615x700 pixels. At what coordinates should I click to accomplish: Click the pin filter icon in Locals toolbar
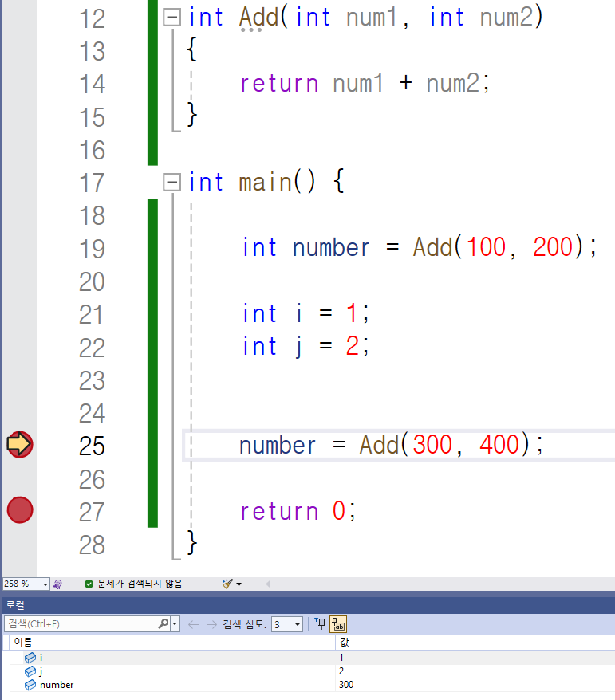320,623
